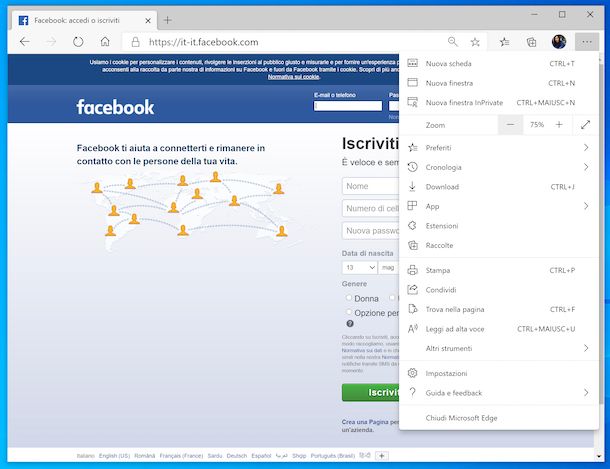The width and height of the screenshot is (610, 469).
Task: Click the Cronologia clock icon
Action: coord(412,167)
